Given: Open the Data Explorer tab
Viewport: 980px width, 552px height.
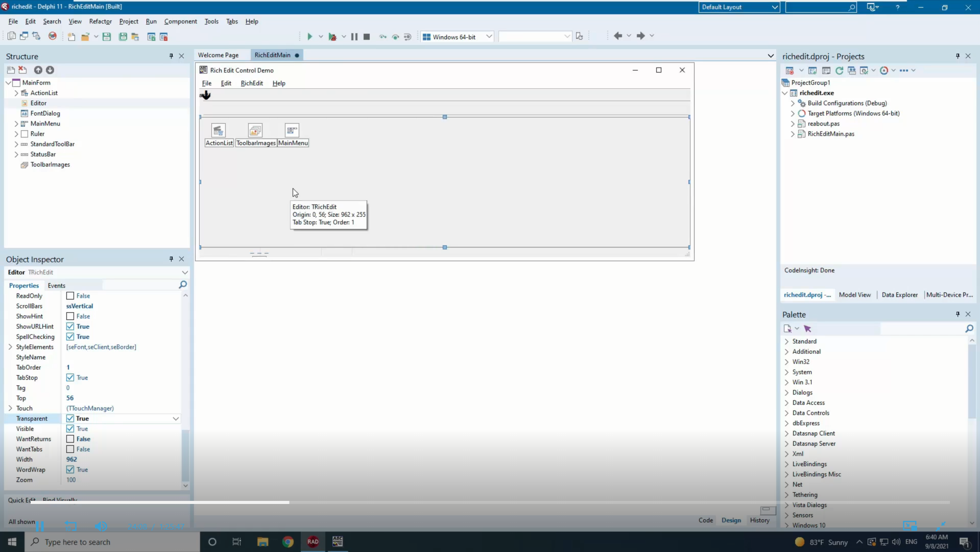Looking at the screenshot, I should coord(899,295).
